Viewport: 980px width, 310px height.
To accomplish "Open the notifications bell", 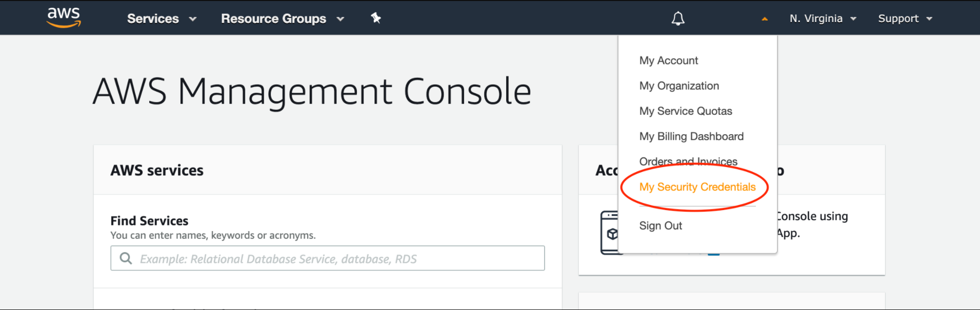I will (x=678, y=19).
